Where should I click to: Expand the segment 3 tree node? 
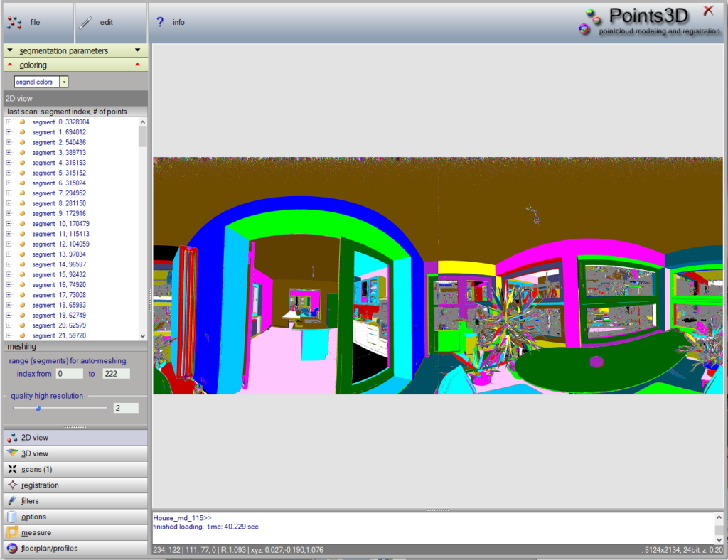coord(9,153)
